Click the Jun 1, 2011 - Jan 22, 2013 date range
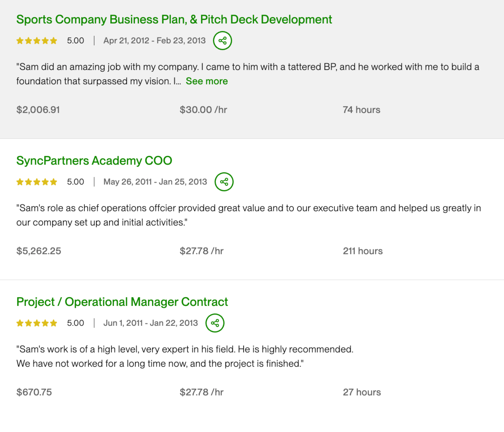This screenshot has width=504, height=432. [x=150, y=323]
